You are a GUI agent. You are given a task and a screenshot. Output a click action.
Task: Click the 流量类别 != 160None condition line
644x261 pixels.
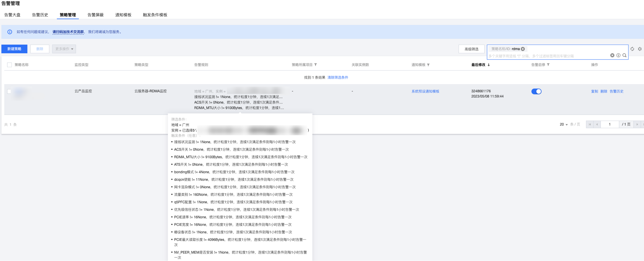tap(233, 194)
